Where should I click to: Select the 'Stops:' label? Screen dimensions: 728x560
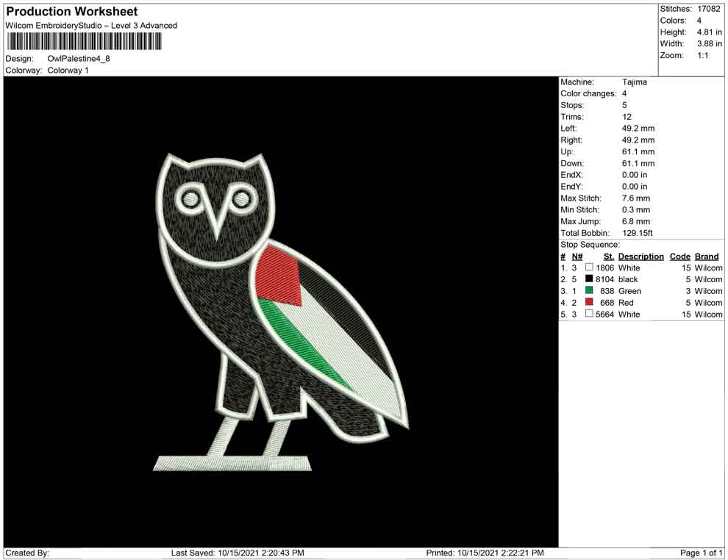click(572, 105)
